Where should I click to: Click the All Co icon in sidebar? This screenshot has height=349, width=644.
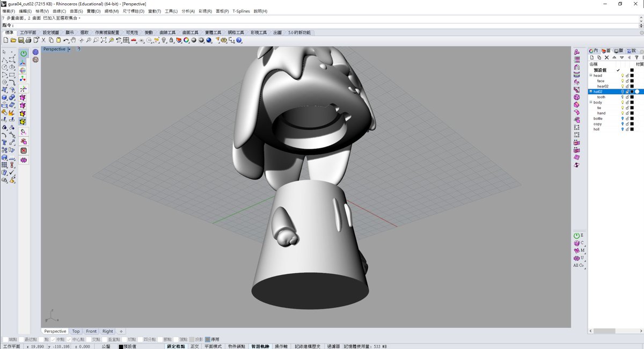[578, 265]
